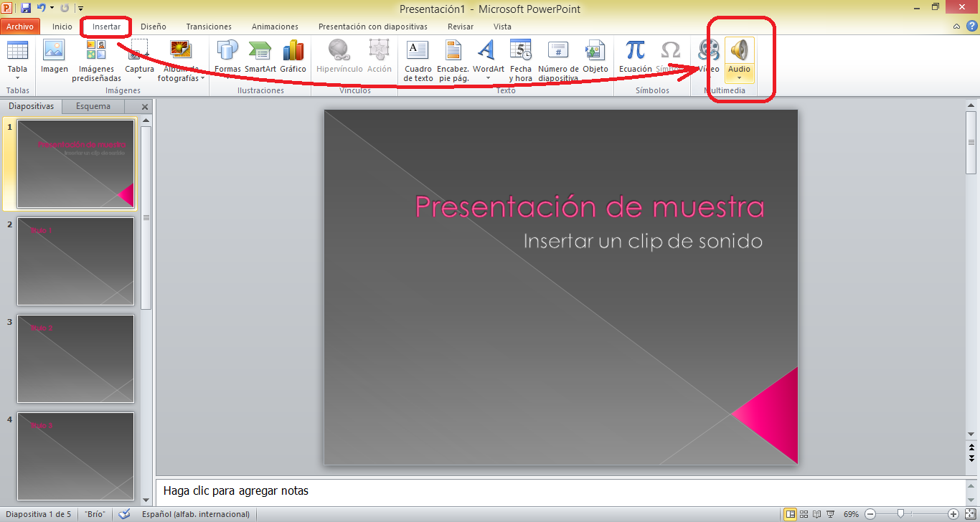Click the Save icon in quick access toolbar
The image size is (980, 522).
(26, 9)
